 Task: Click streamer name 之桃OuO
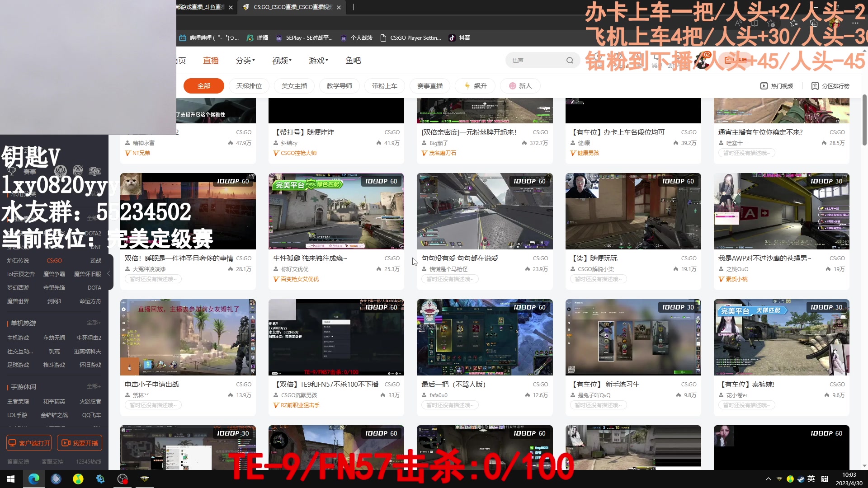737,269
